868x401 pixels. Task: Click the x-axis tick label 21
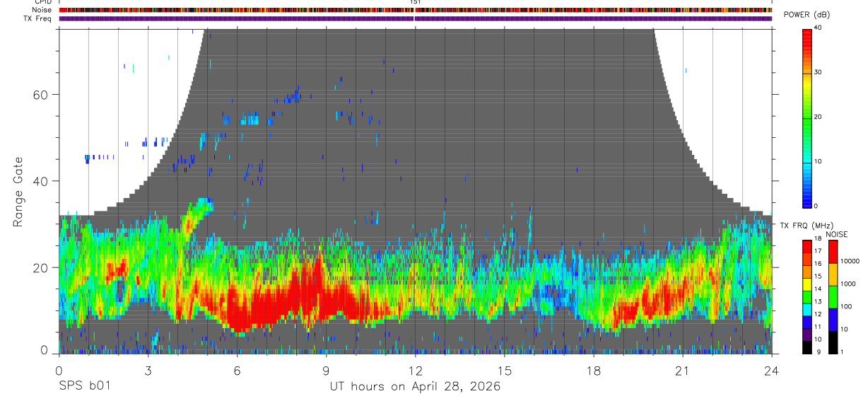[x=683, y=370]
